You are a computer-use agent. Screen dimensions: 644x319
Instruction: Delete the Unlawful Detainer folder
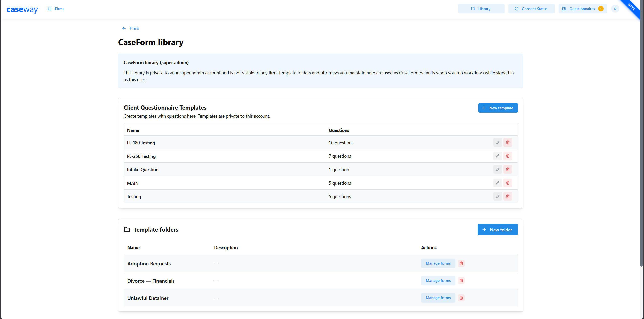tap(461, 298)
